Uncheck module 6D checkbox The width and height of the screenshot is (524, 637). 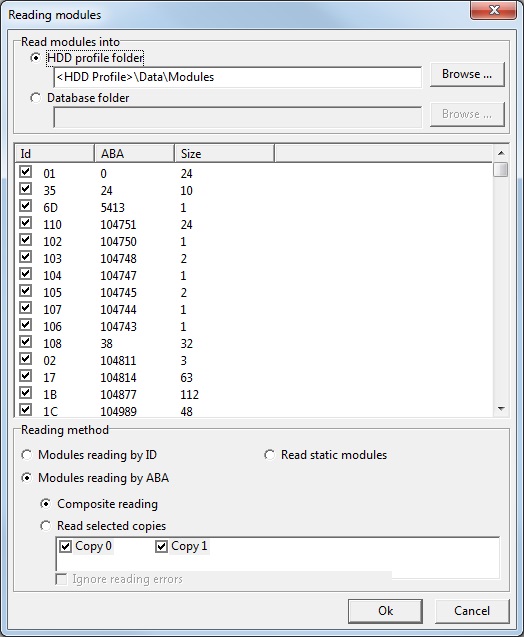26,206
